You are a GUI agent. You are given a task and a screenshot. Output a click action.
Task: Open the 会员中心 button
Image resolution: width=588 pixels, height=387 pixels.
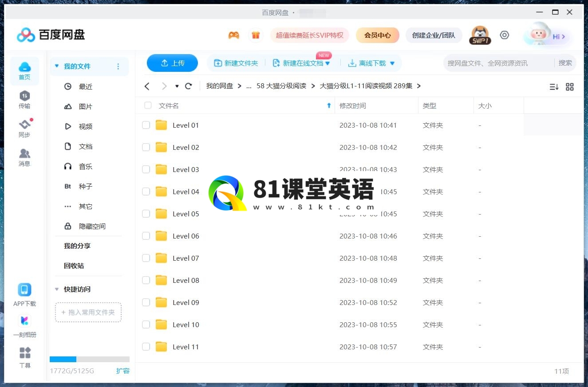(378, 35)
